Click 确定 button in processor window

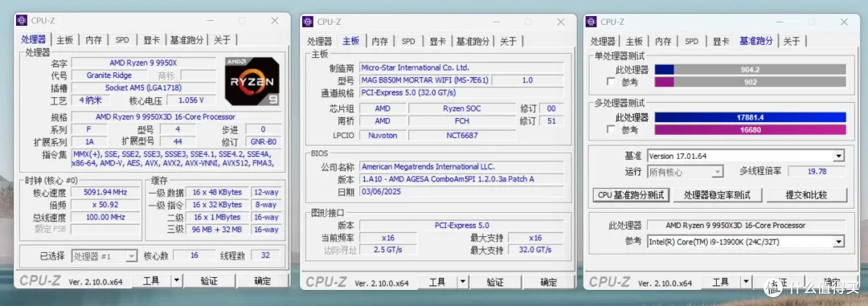pyautogui.click(x=262, y=280)
